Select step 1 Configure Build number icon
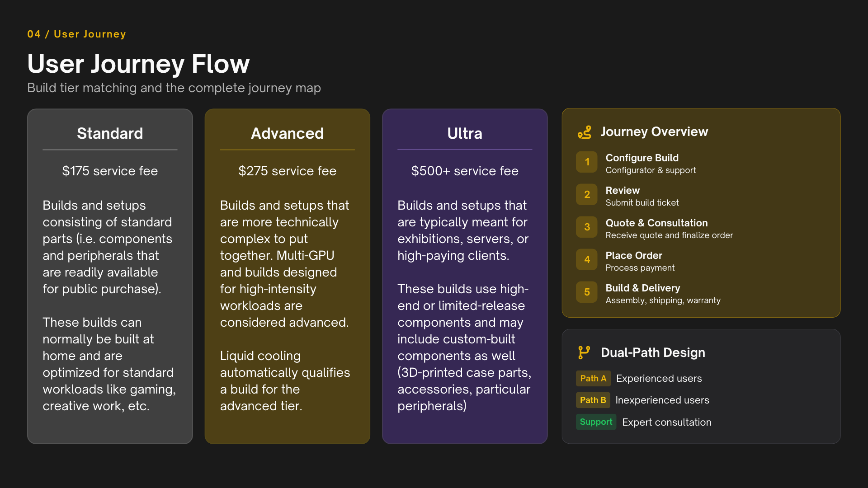This screenshot has width=868, height=488. [x=586, y=162]
